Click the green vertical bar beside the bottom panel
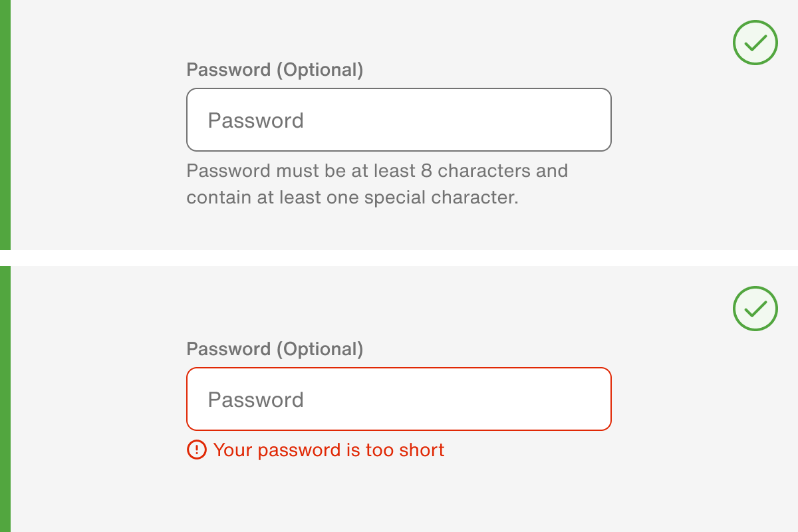The height and width of the screenshot is (532, 798). tap(5, 399)
